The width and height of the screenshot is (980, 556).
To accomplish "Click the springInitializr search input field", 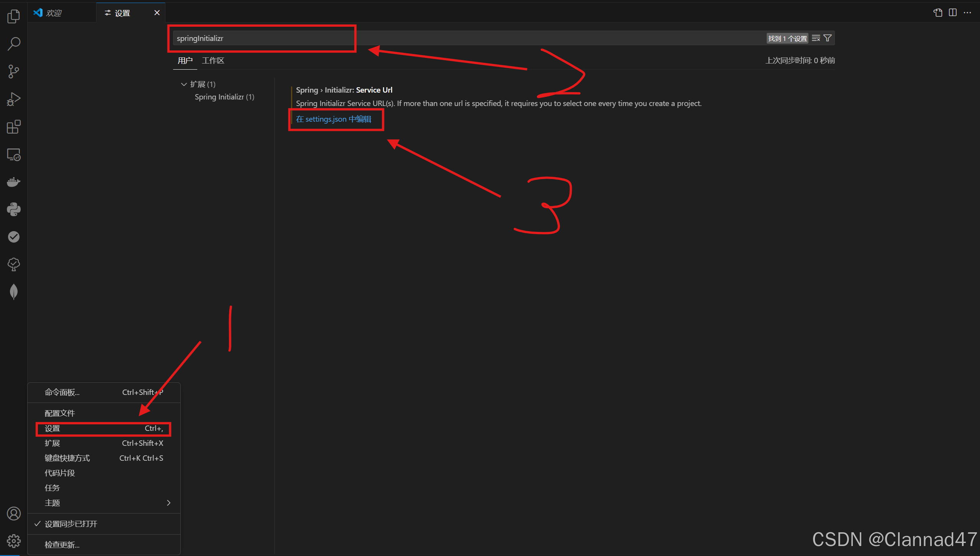I will (262, 38).
